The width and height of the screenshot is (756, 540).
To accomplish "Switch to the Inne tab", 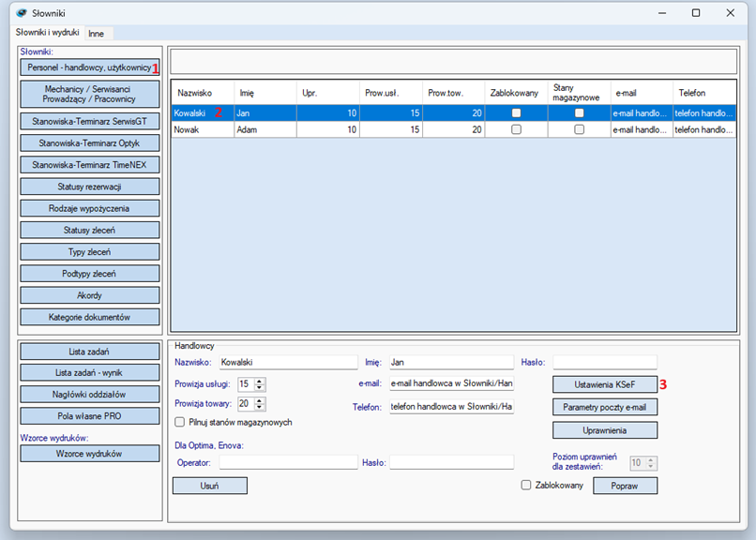I will point(96,33).
